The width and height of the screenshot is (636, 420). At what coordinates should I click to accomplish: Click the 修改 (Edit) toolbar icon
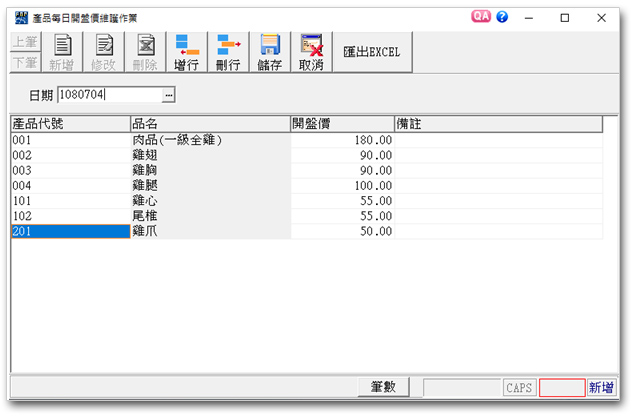[x=104, y=52]
